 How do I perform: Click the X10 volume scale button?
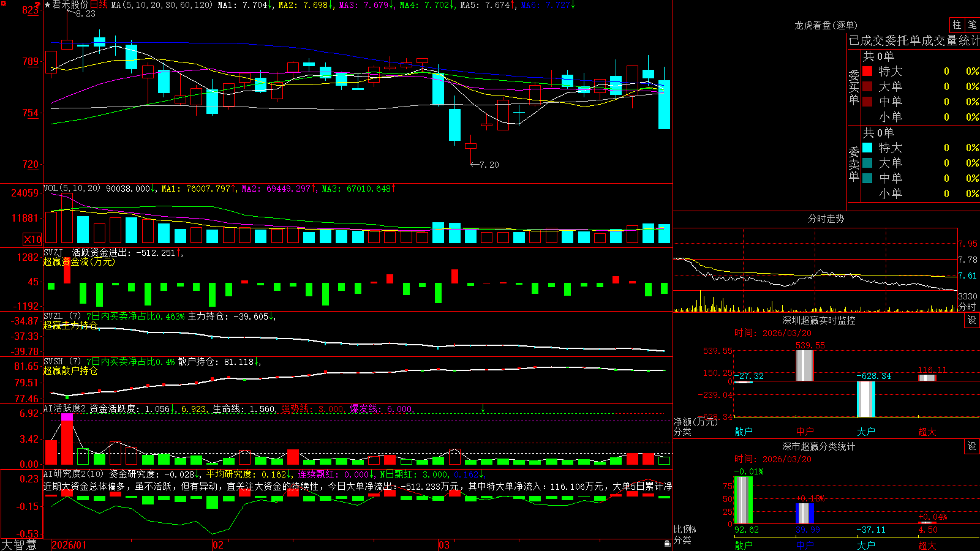click(x=32, y=239)
